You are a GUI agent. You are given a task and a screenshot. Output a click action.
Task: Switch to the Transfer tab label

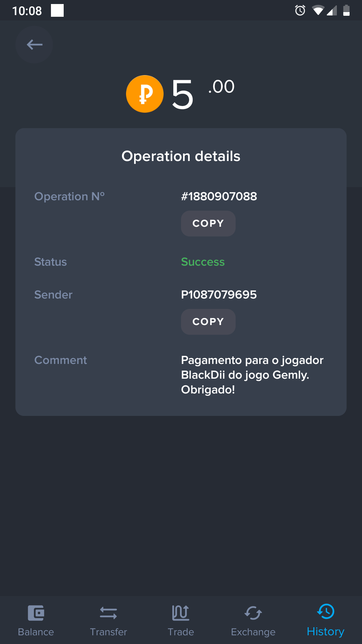[108, 632]
